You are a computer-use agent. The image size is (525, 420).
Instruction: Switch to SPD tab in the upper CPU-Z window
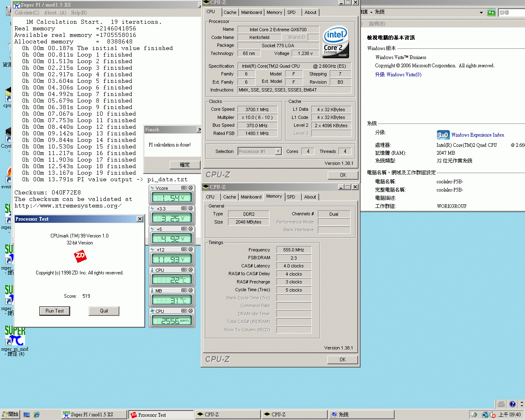pyautogui.click(x=291, y=12)
